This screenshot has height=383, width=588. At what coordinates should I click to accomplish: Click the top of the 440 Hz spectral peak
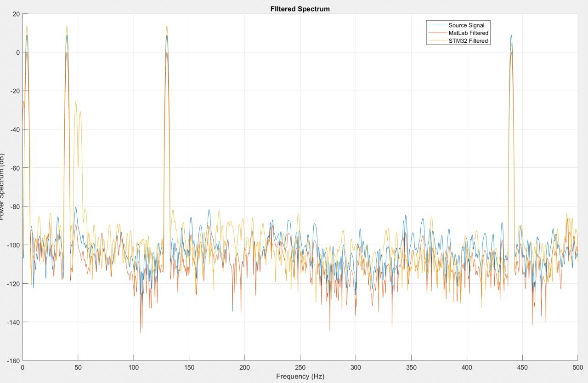pos(511,36)
